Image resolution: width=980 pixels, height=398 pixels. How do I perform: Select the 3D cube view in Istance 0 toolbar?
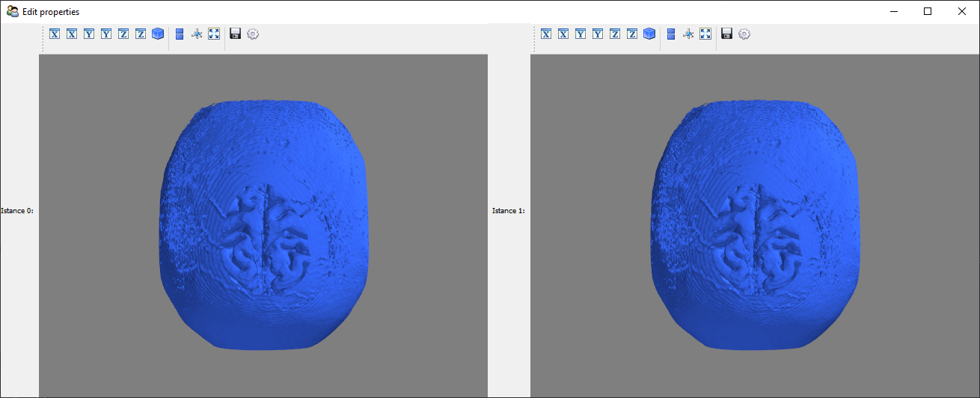coord(158,34)
